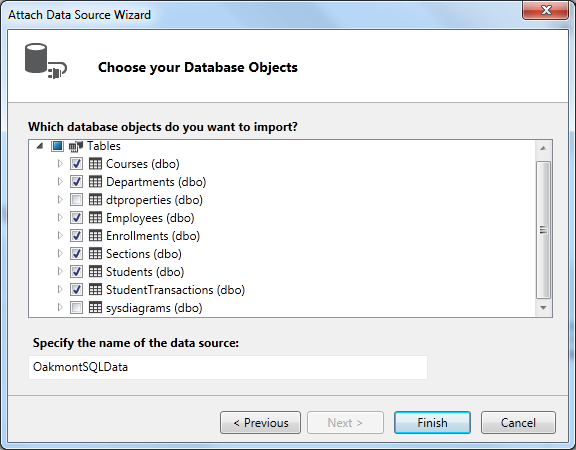Click the Sections table grid icon
576x450 pixels.
pos(95,253)
